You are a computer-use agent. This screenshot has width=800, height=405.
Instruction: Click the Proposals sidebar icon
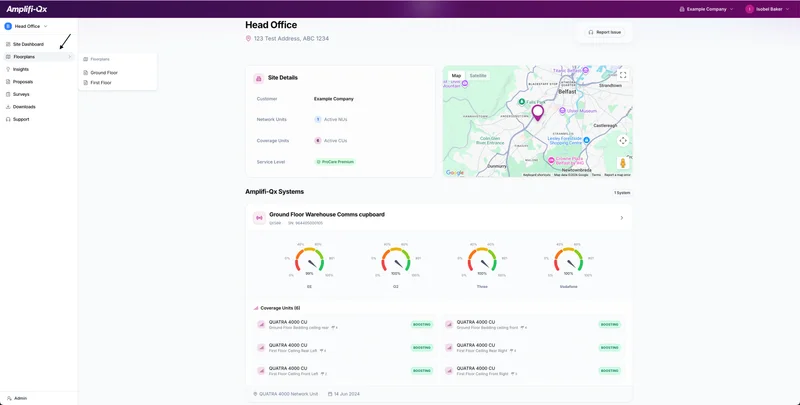9,82
